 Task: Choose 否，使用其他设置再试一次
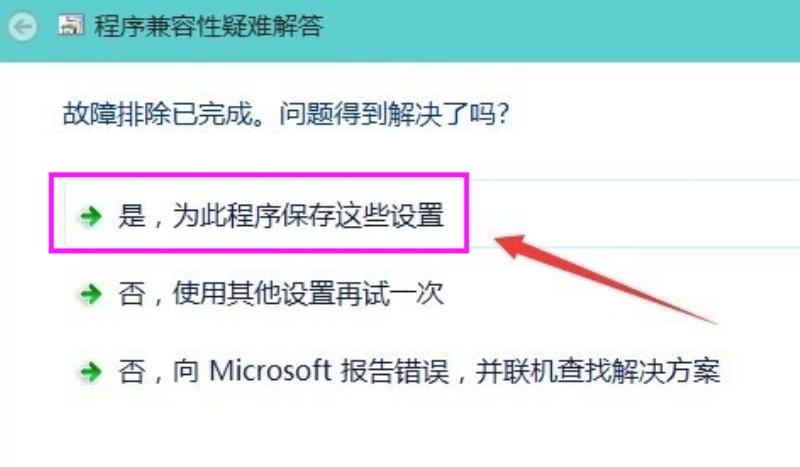point(281,293)
